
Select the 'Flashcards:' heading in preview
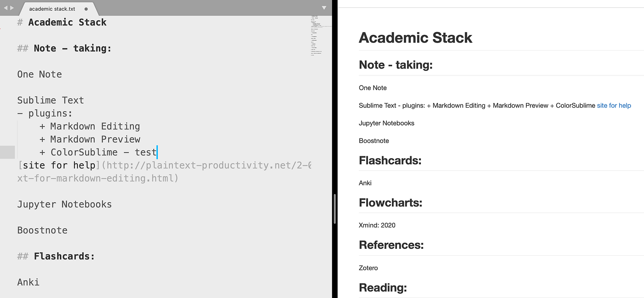coord(390,160)
